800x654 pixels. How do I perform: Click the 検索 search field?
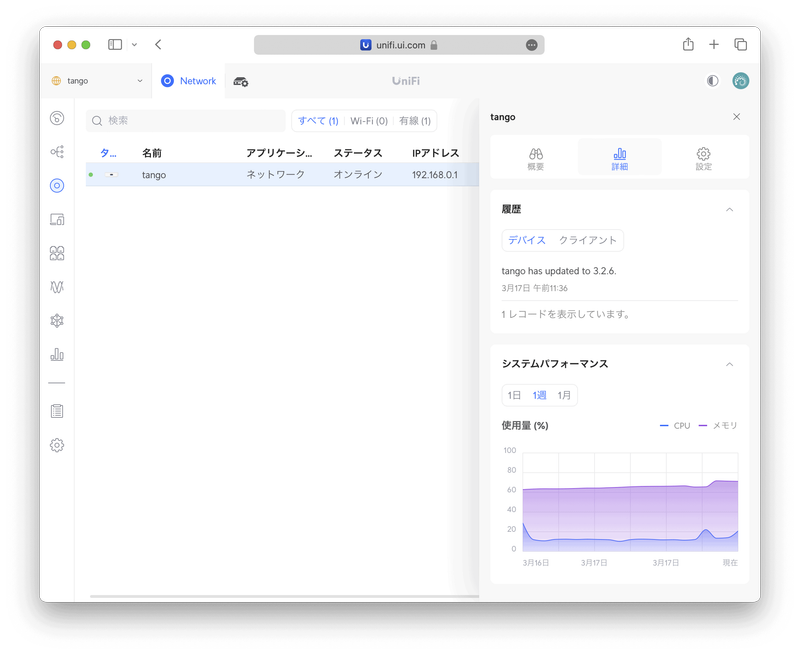(185, 121)
